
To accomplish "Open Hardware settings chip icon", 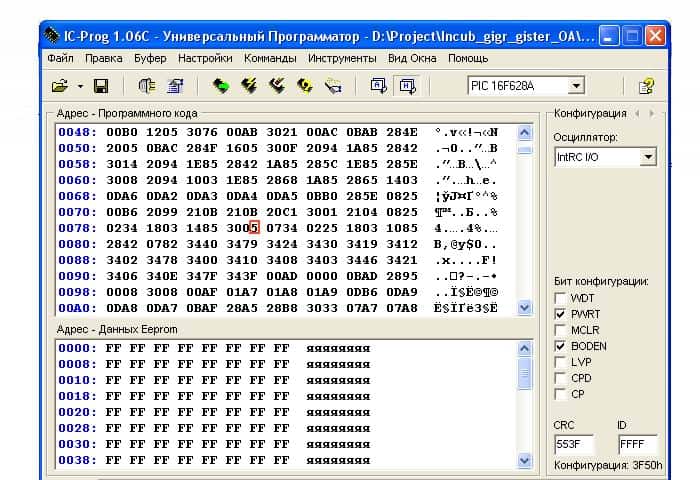I will [x=146, y=85].
